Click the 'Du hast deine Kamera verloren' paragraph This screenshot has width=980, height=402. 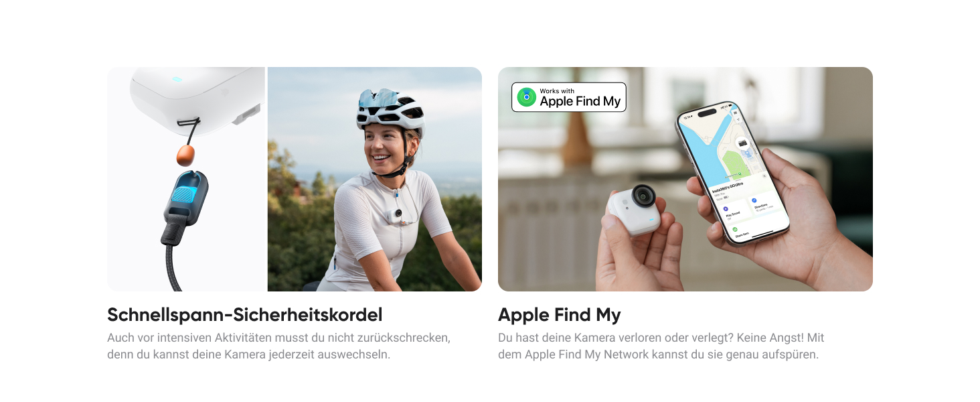(x=661, y=346)
